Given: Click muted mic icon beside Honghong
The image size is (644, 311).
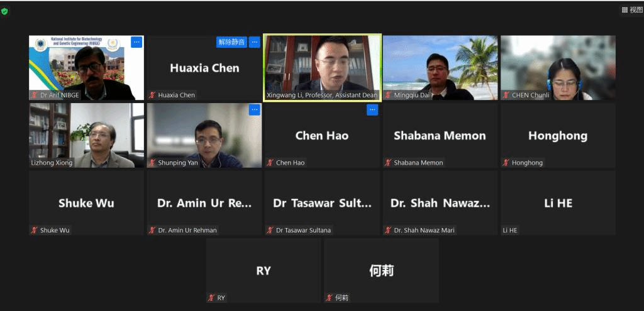Looking at the screenshot, I should tap(506, 163).
